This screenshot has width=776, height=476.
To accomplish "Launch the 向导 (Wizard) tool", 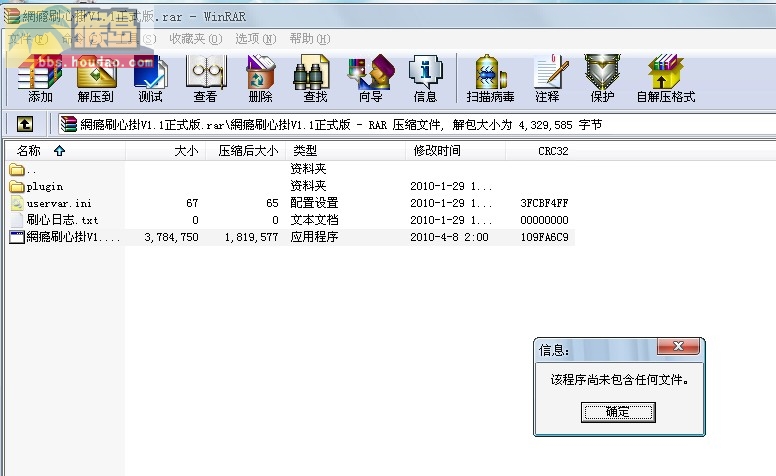I will coord(371,79).
